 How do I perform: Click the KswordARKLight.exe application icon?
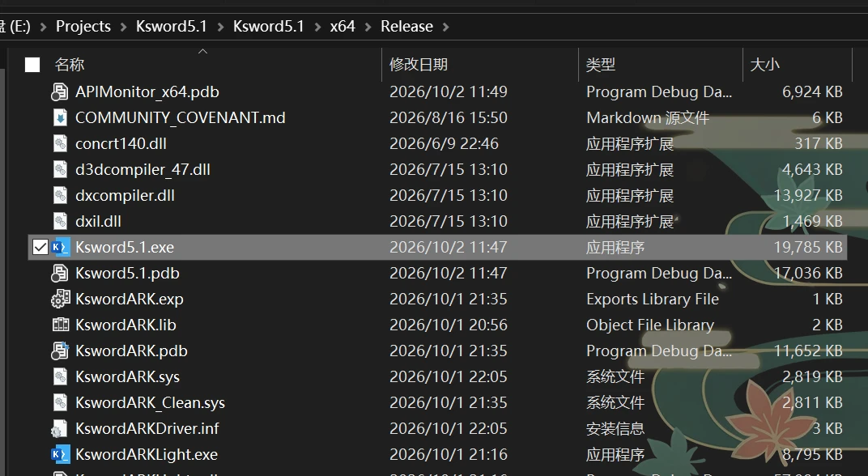[x=61, y=454]
